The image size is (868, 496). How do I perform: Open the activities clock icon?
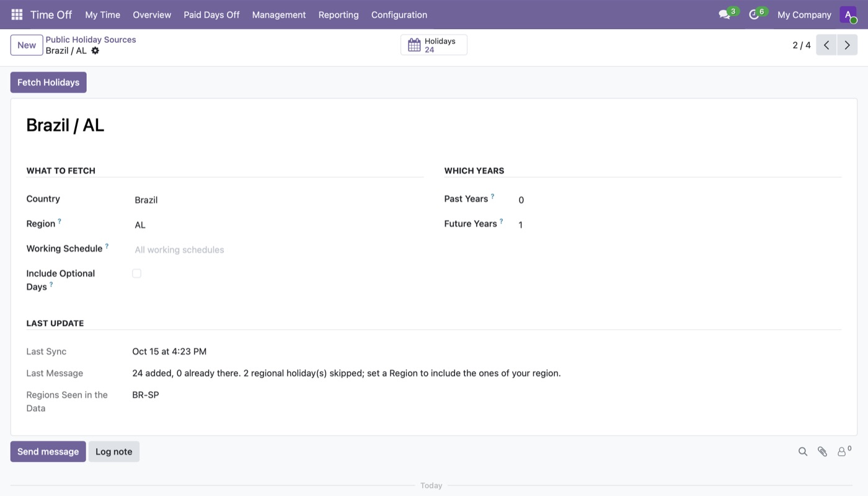tap(754, 14)
